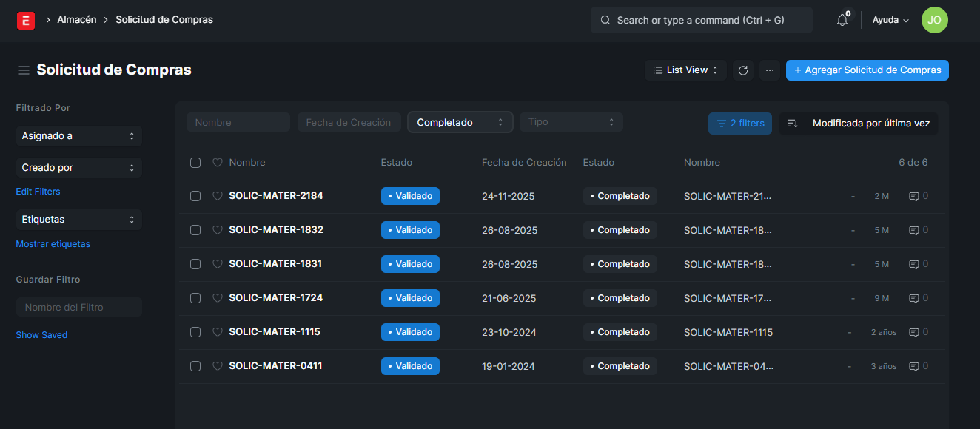
Task: Tick checkbox for SOLIC-MATER-1831 row
Action: coord(195,264)
